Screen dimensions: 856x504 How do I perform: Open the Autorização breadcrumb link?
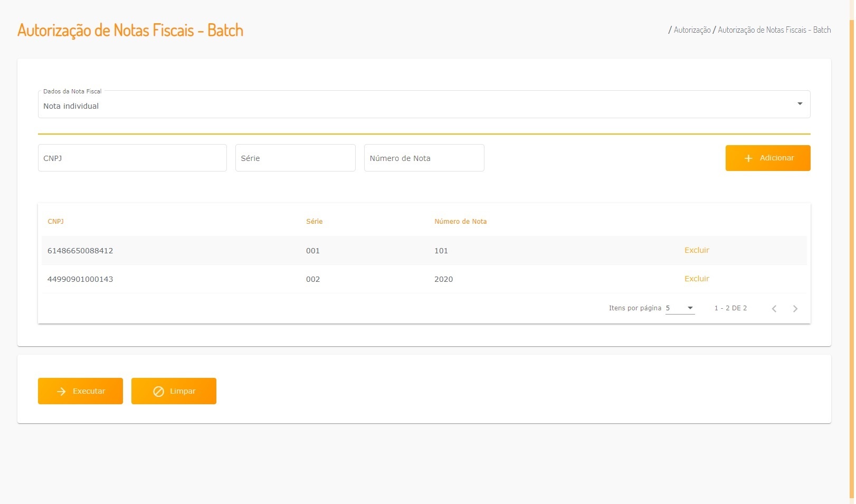692,30
